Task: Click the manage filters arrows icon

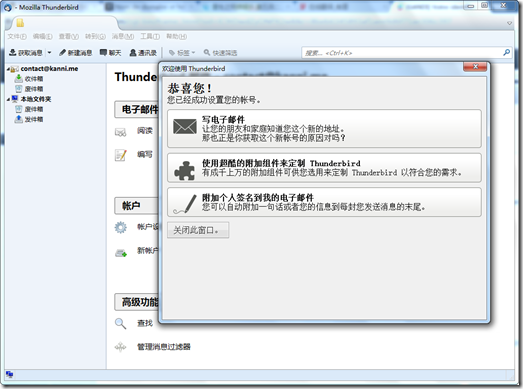Action: click(120, 347)
